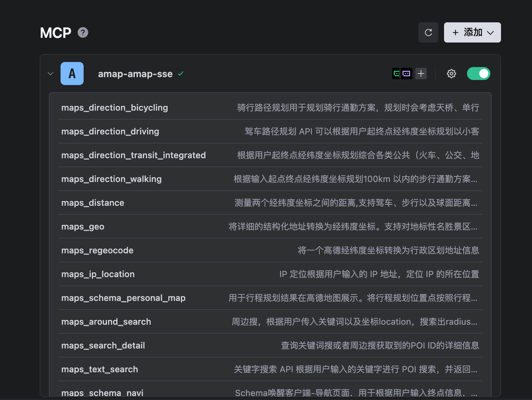532x400 pixels.
Task: Click the maps_around_search description text
Action: point(354,322)
